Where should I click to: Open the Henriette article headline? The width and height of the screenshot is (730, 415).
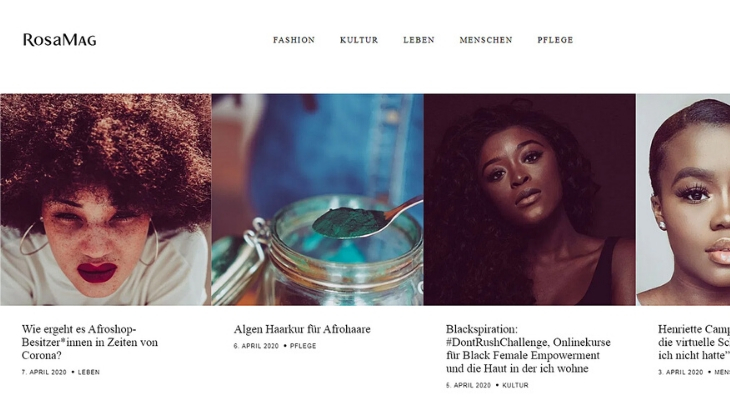(x=694, y=342)
